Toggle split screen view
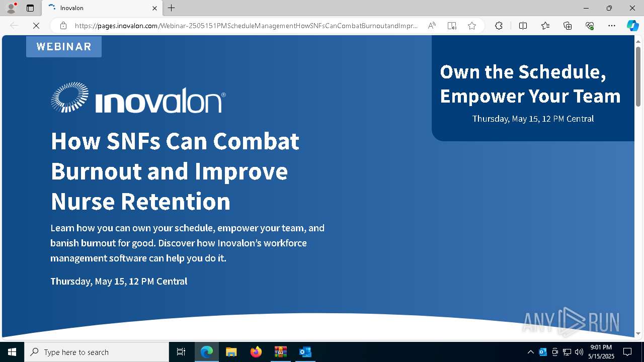The image size is (644, 362). pos(523,26)
